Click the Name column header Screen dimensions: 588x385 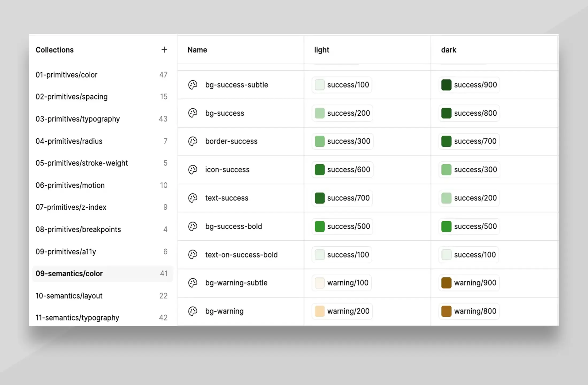tap(197, 50)
